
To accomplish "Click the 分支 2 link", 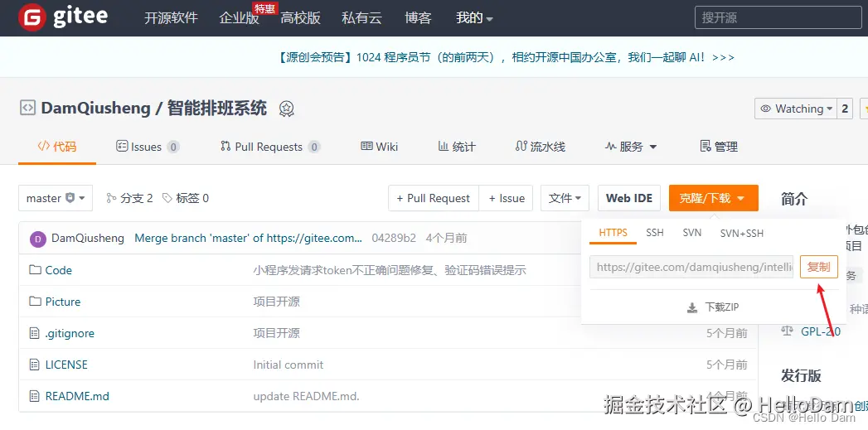I will (x=129, y=198).
